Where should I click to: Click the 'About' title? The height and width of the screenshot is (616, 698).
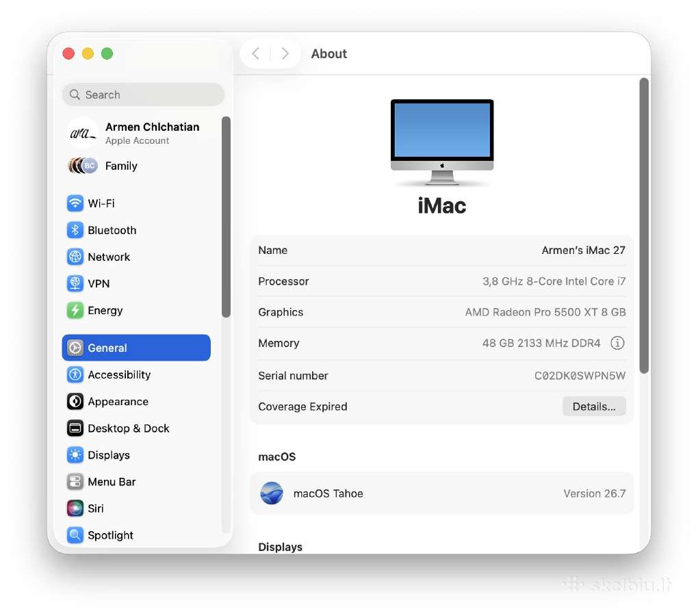click(x=329, y=53)
